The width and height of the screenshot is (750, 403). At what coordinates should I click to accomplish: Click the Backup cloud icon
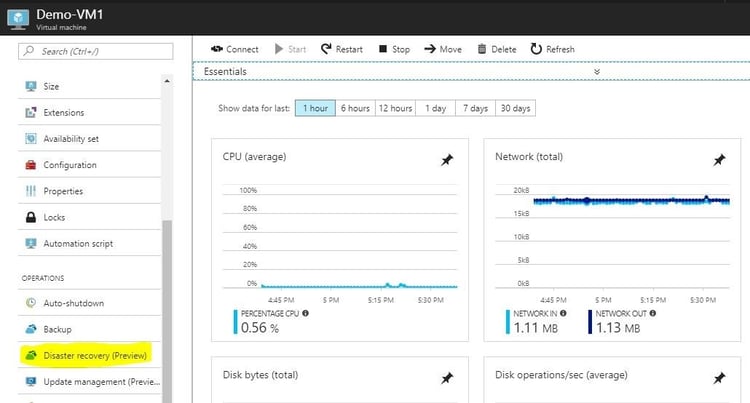(x=31, y=329)
